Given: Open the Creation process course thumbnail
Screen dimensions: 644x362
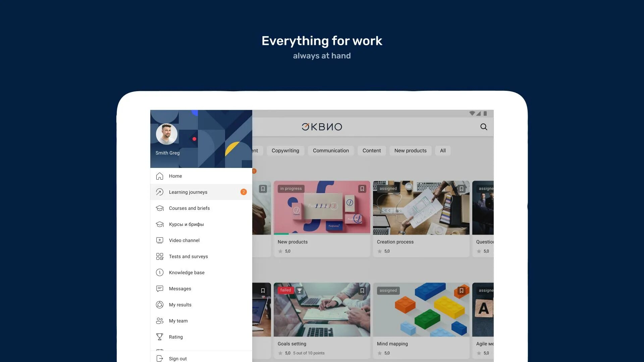Looking at the screenshot, I should tap(421, 208).
